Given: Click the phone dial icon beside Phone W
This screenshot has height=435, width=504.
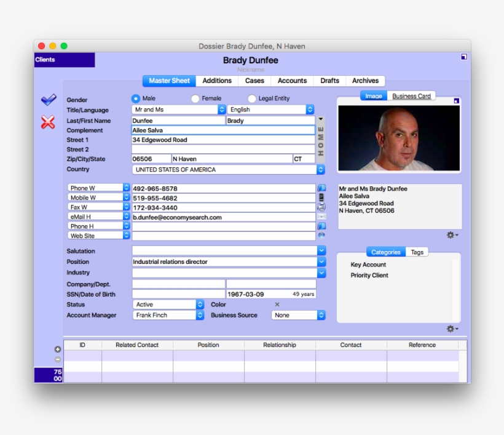Looking at the screenshot, I should 321,187.
